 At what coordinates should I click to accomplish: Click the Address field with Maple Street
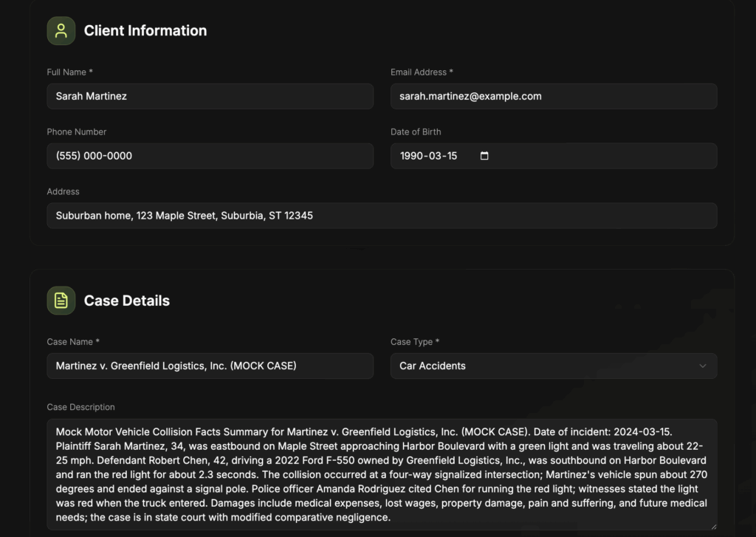coord(382,216)
